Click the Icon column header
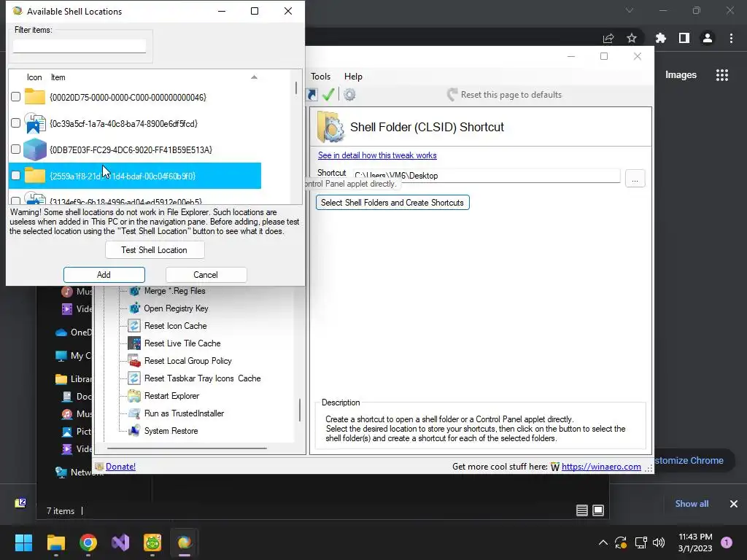This screenshot has width=747, height=560. pos(34,77)
